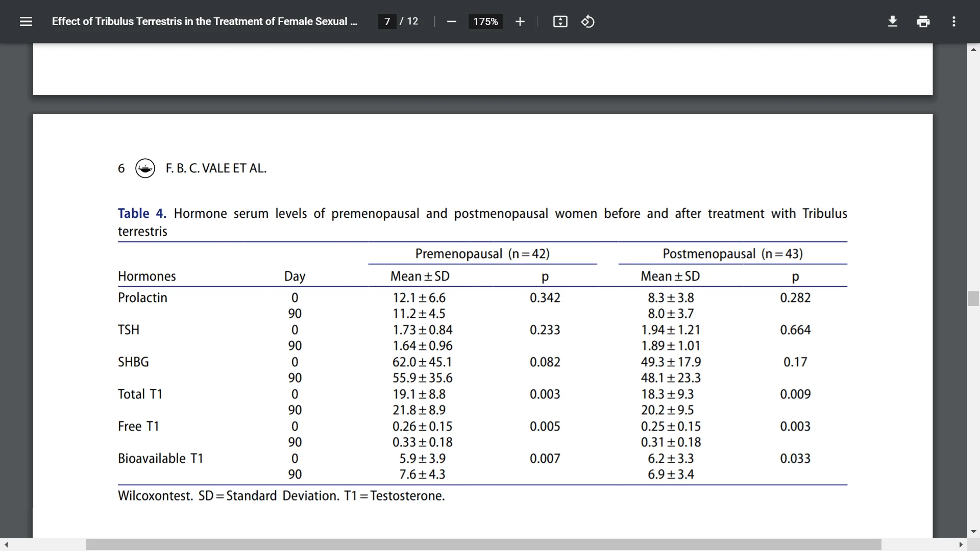Click the value '20.2±9.5'
Viewport: 980px width, 551px height.
click(668, 410)
